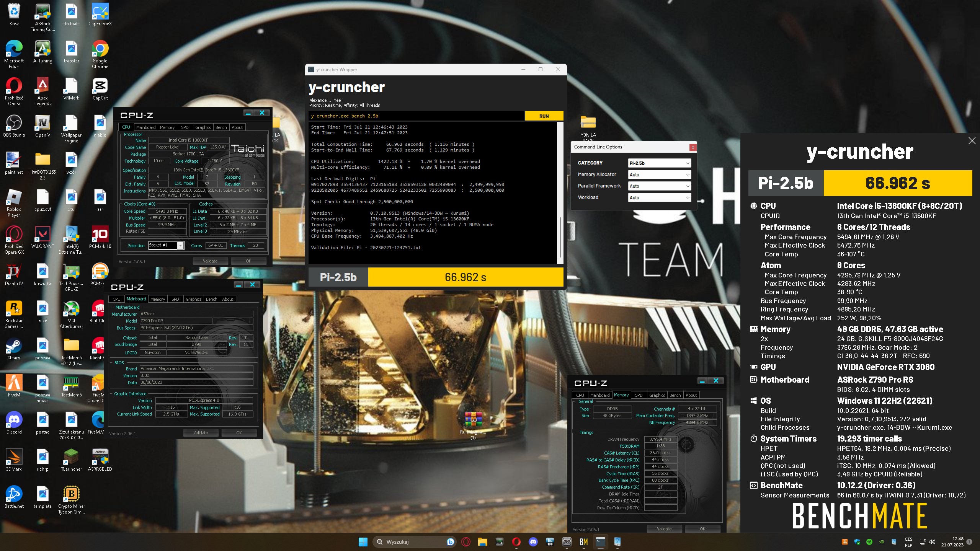Screen dimensions: 980x551
Task: Open Bench tab in top CPU-Z window
Action: pyautogui.click(x=221, y=127)
